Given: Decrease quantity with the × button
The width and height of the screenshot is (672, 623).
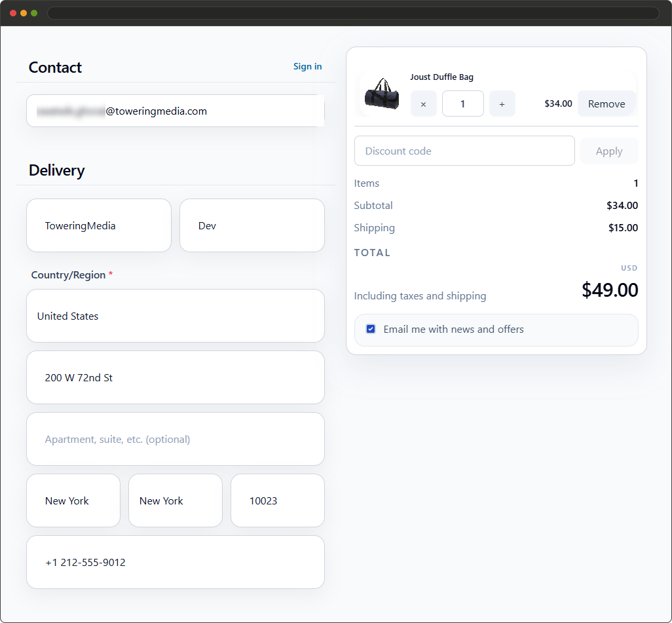Looking at the screenshot, I should point(423,104).
